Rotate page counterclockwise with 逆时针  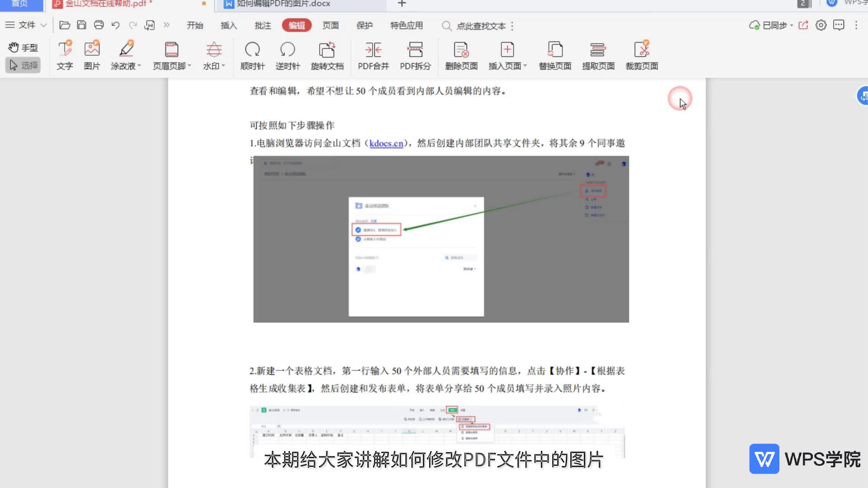click(x=288, y=55)
